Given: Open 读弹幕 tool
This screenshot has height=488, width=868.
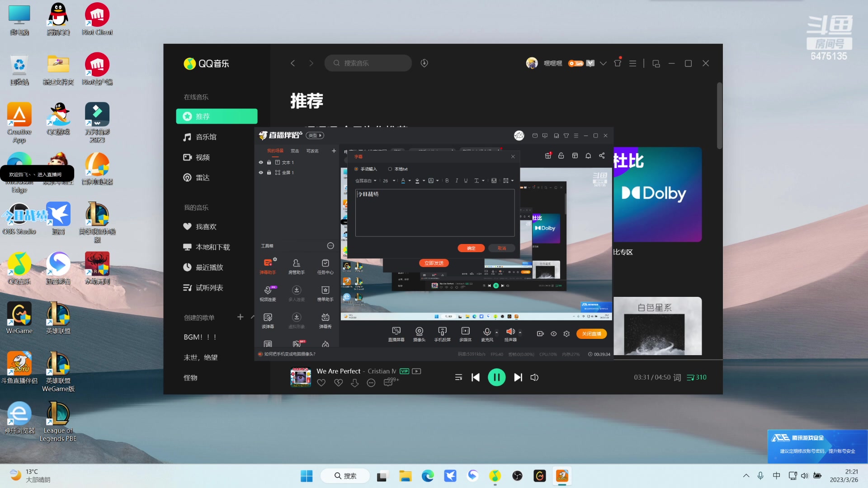Looking at the screenshot, I should tap(268, 320).
